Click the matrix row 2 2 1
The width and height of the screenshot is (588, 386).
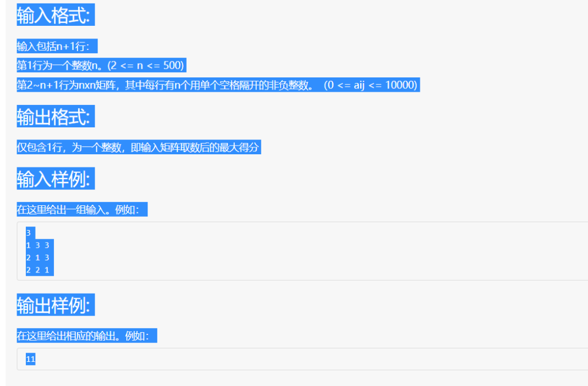[x=39, y=270]
